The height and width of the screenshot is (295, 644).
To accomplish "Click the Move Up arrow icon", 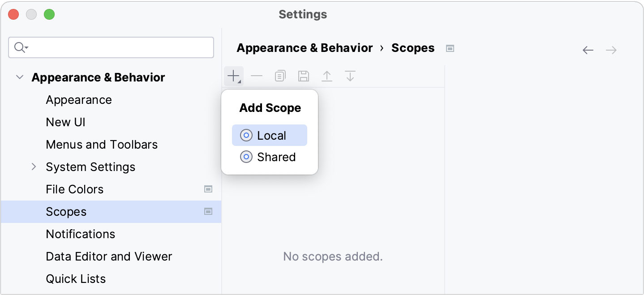I will (327, 76).
